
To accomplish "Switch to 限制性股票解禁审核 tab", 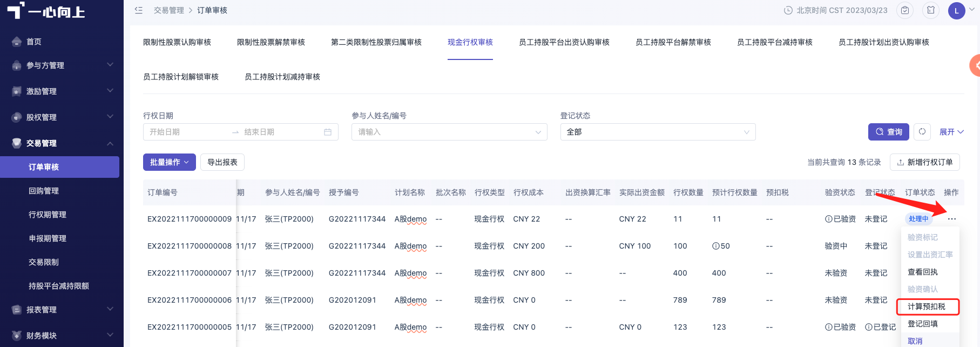I will (271, 42).
